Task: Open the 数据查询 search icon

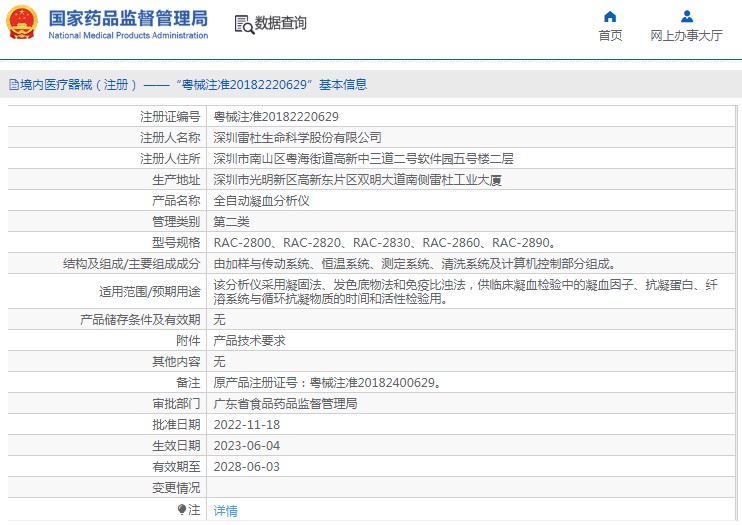Action: 244,24
